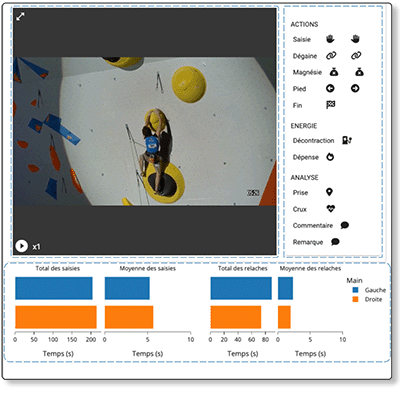Place a Prise location pin
This screenshot has height=400, width=400.
(329, 192)
